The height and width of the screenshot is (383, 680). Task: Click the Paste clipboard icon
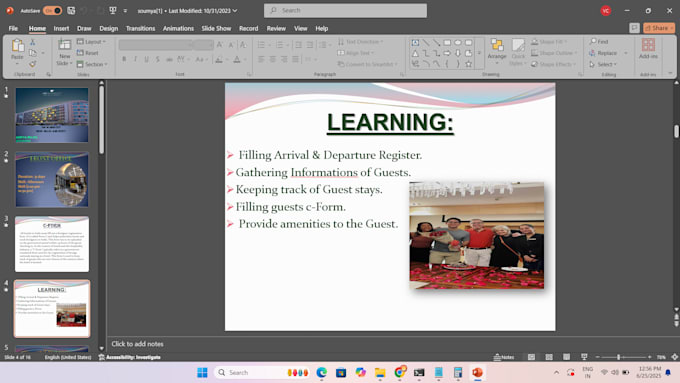coord(17,45)
